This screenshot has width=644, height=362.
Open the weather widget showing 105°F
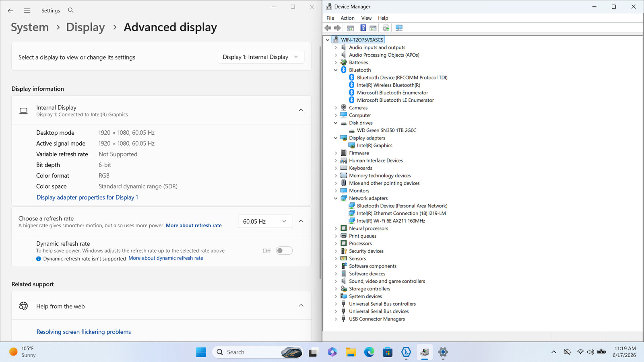click(x=23, y=352)
